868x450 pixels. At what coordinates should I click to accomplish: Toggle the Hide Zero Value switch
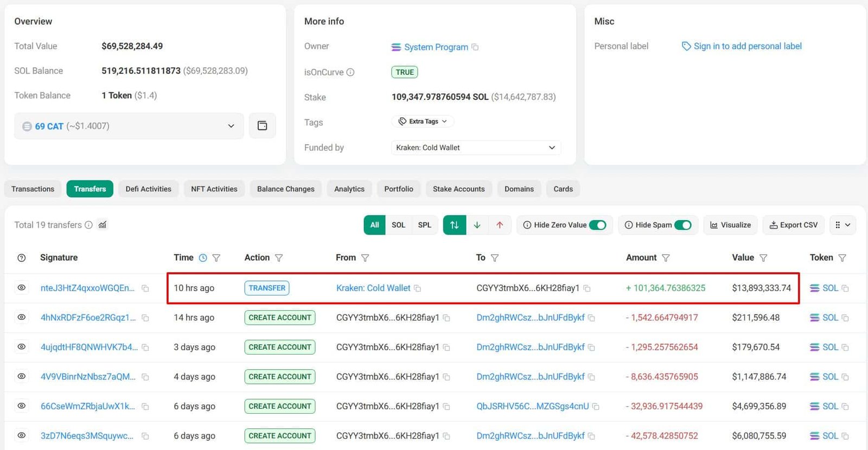pos(598,225)
